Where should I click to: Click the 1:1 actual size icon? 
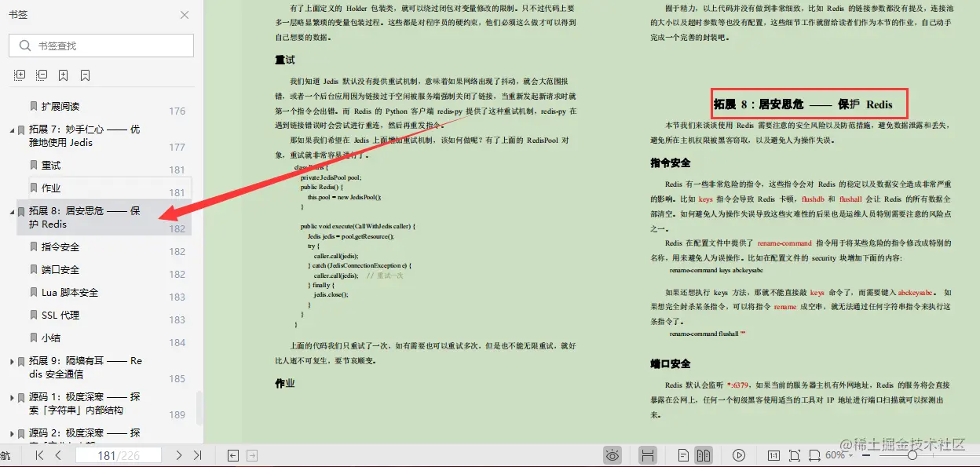click(773, 454)
